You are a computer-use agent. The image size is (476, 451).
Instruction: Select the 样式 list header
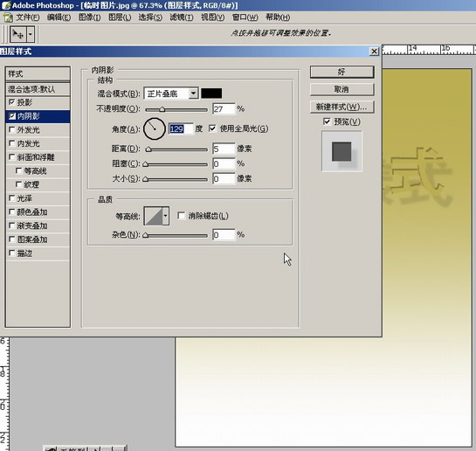point(38,73)
